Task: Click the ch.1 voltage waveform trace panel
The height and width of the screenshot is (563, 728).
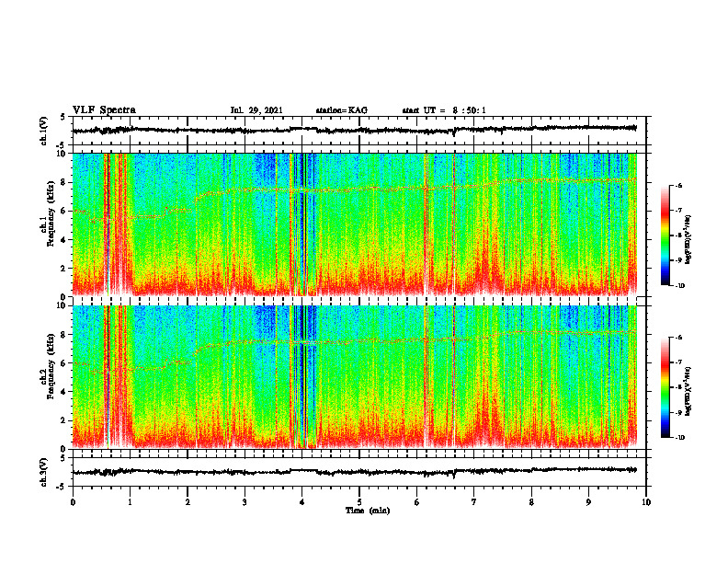Action: point(358,131)
